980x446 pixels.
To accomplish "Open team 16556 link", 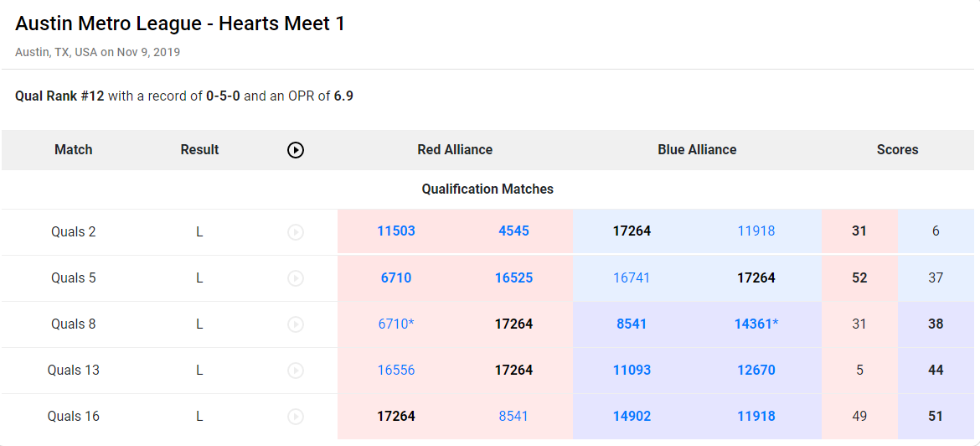I will point(396,370).
